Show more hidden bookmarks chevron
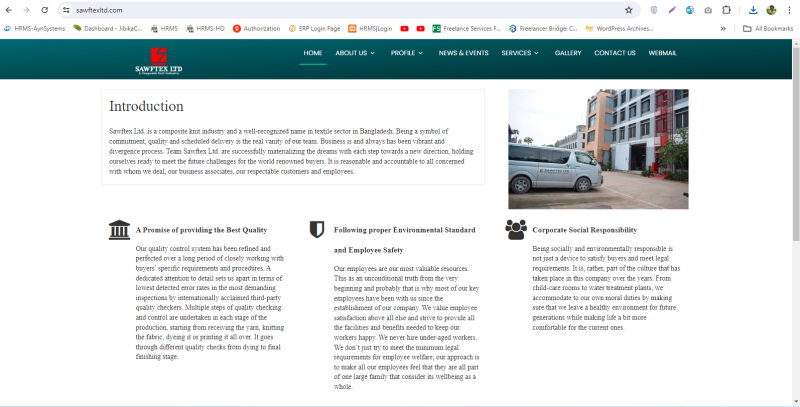Viewport: 800px width, 407px height. coord(723,29)
